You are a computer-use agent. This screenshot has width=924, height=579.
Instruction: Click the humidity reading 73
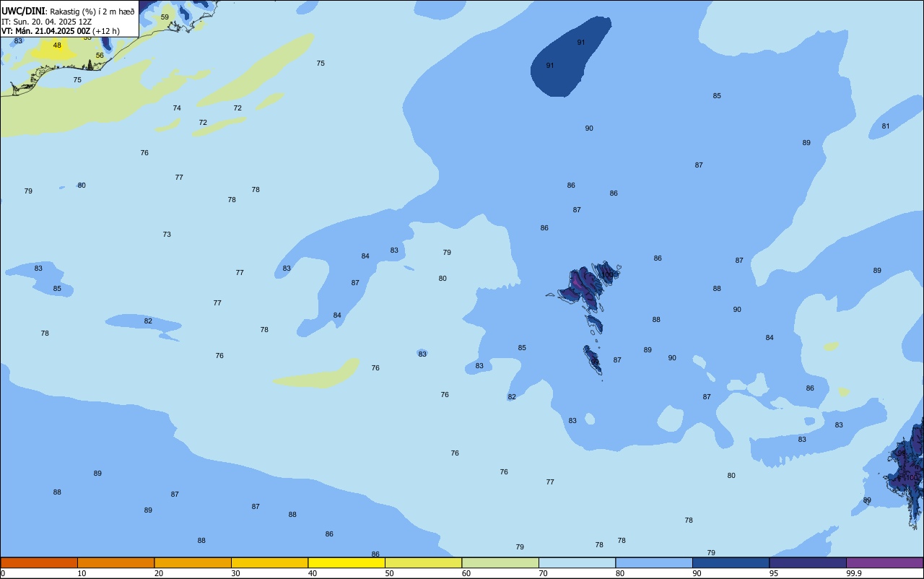(x=167, y=234)
